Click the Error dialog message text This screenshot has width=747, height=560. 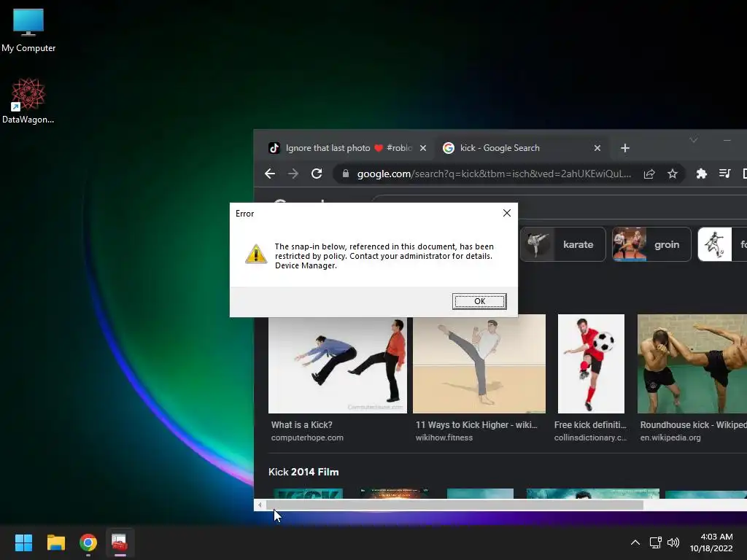point(384,256)
